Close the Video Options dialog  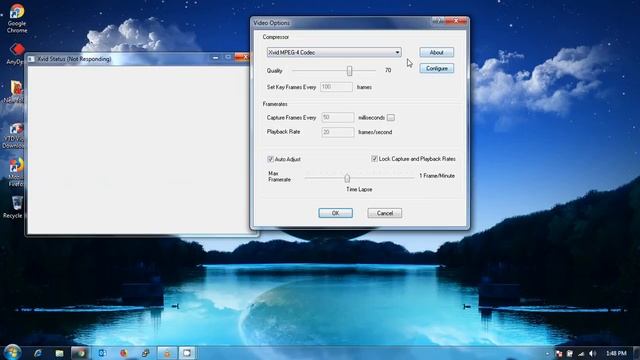[456, 21]
